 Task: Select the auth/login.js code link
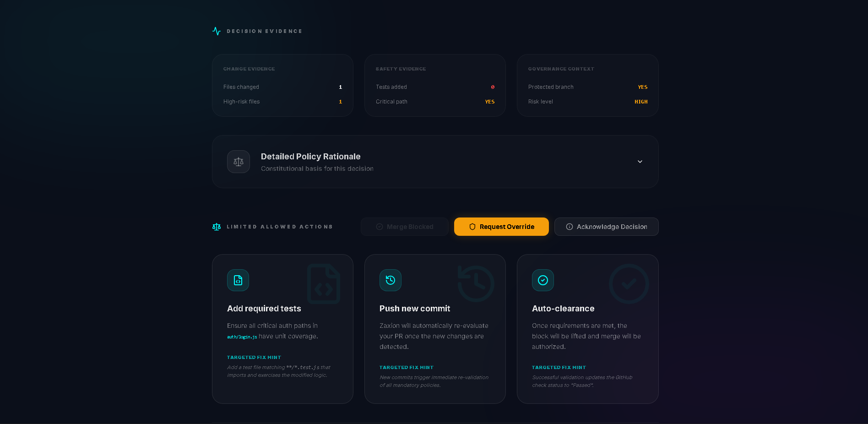click(x=242, y=337)
